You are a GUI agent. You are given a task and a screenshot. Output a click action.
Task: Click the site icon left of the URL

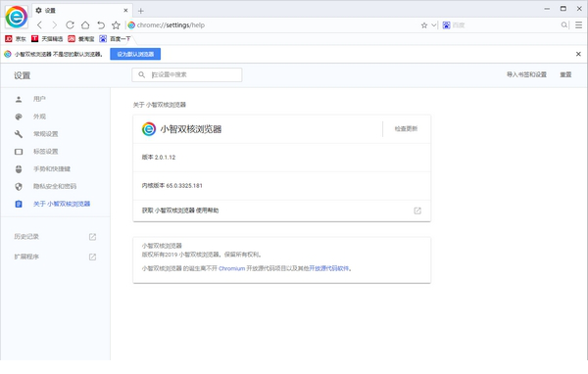(x=131, y=25)
